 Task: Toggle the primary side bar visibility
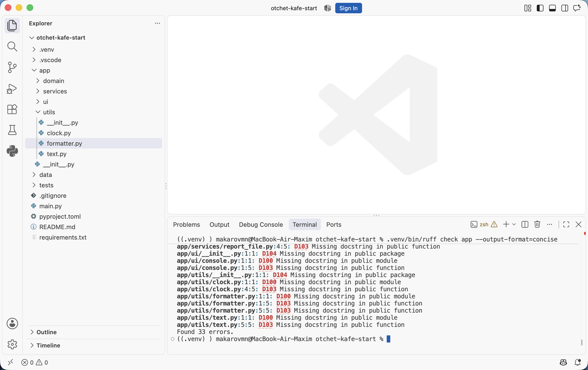[x=540, y=8]
